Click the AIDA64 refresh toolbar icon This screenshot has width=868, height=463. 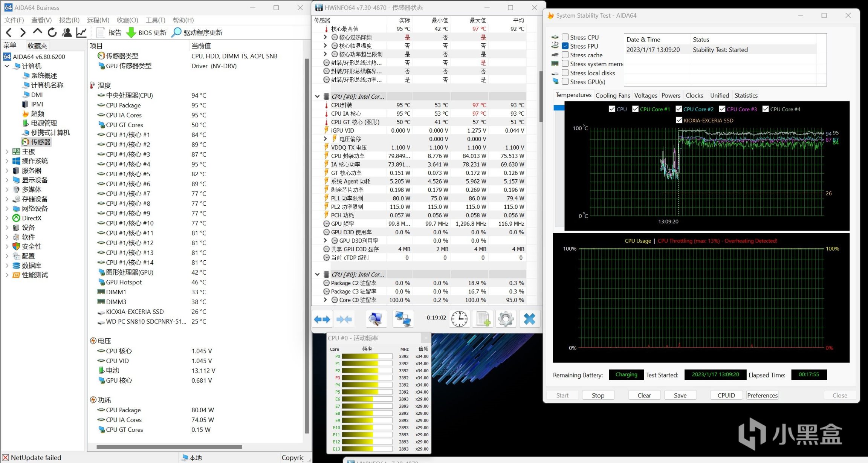52,32
